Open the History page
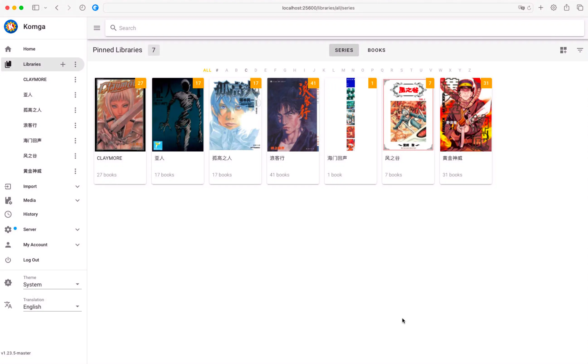 tap(30, 214)
